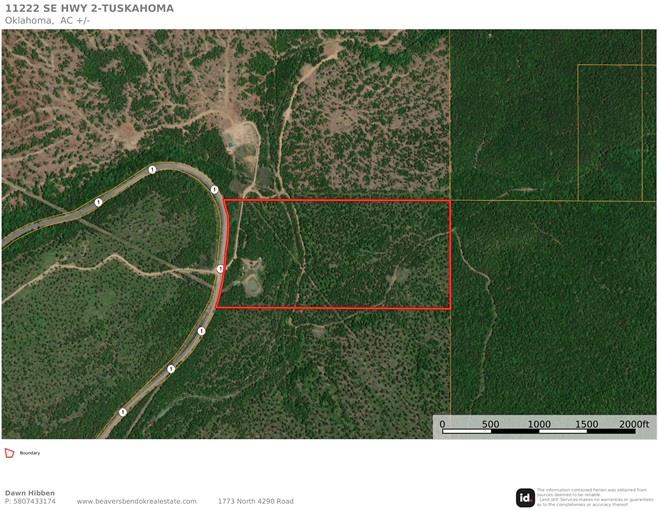
Task: Click the red Boundary legend icon
Action: point(10,453)
